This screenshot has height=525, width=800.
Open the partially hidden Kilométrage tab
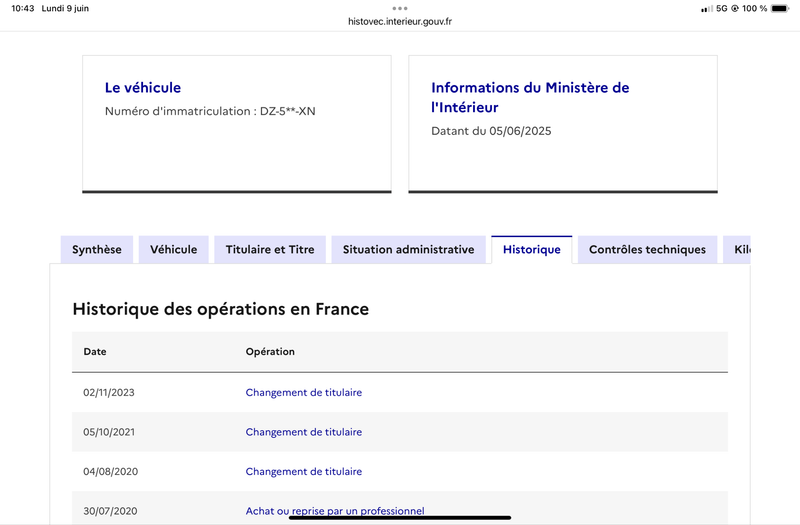coord(737,249)
